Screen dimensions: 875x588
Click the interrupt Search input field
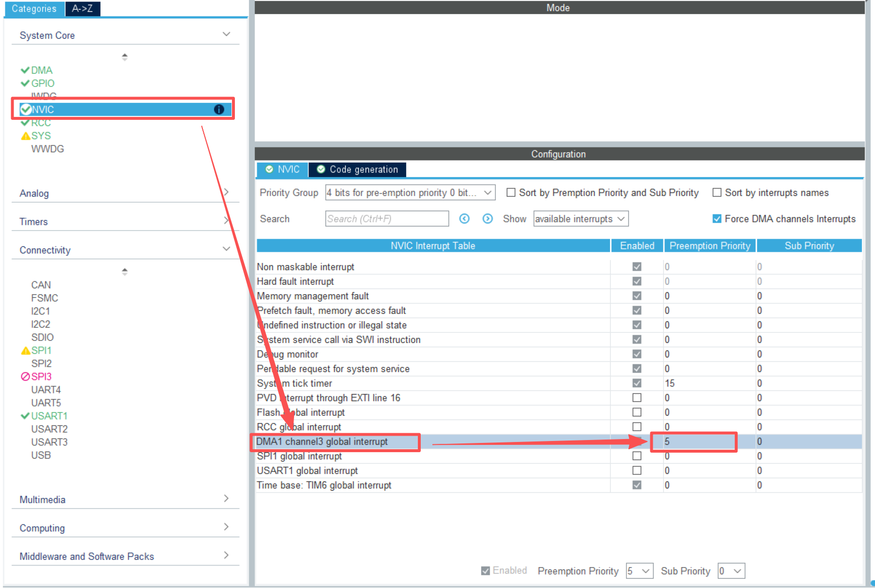(387, 219)
